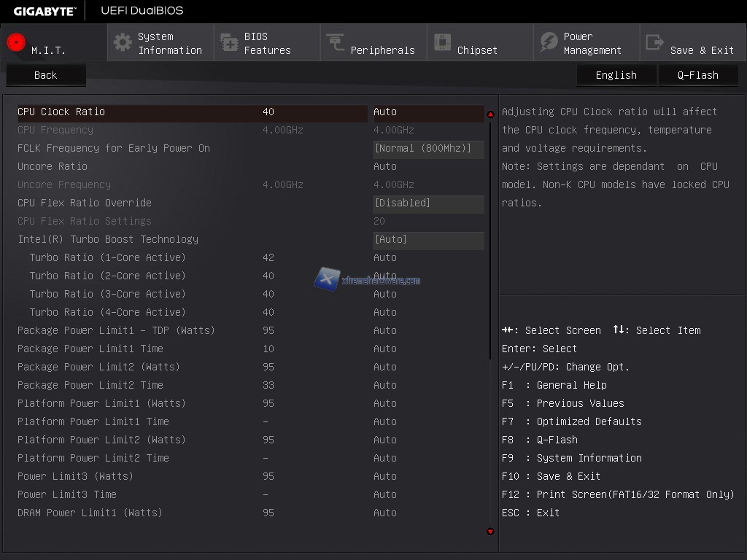Click the Save & Exit icon
The width and height of the screenshot is (747, 560).
[655, 42]
